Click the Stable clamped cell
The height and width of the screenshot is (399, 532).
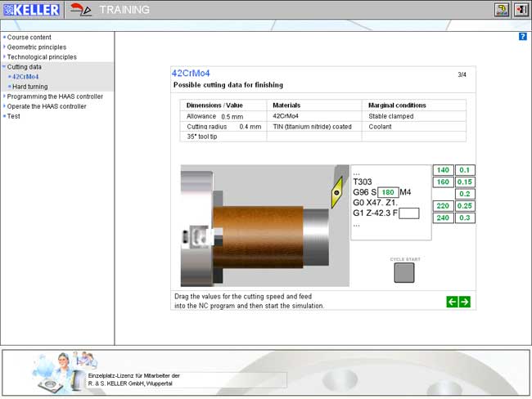(414, 116)
